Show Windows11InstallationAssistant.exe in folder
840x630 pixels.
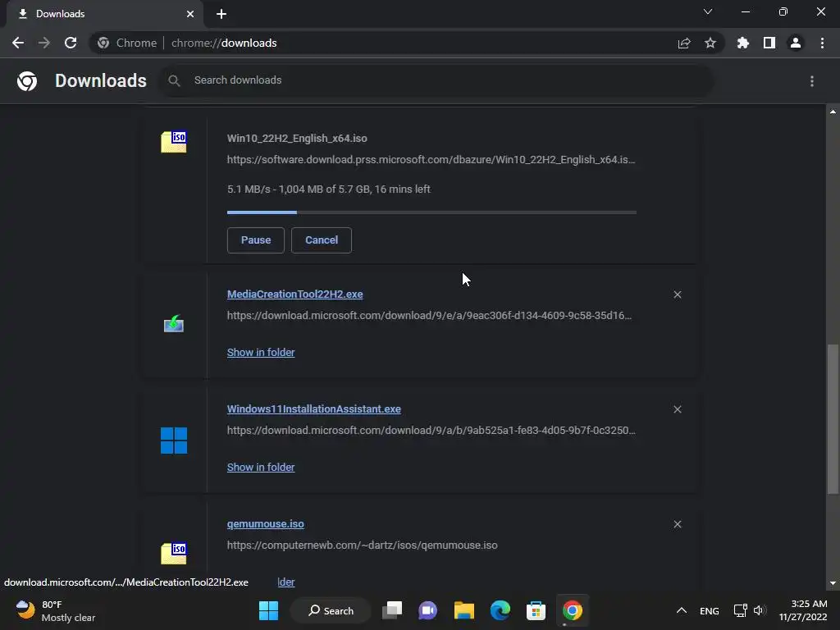(x=261, y=467)
